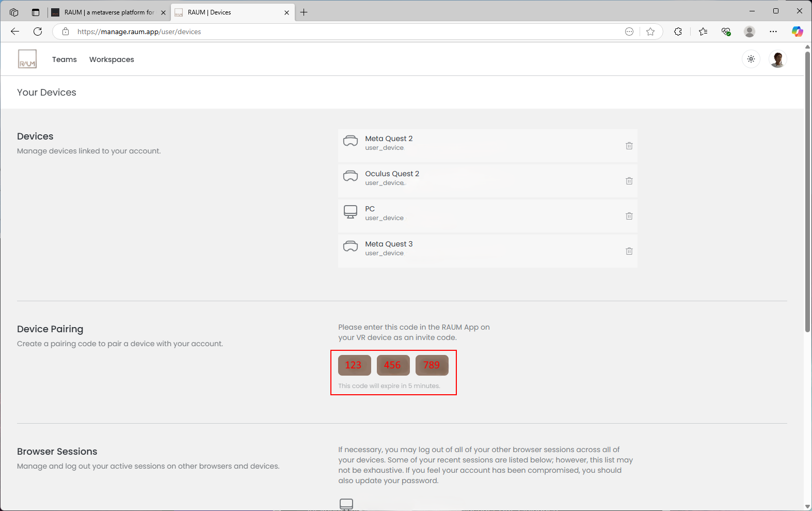Click 'This code will expire in 5 minutes' text
812x511 pixels.
point(389,386)
